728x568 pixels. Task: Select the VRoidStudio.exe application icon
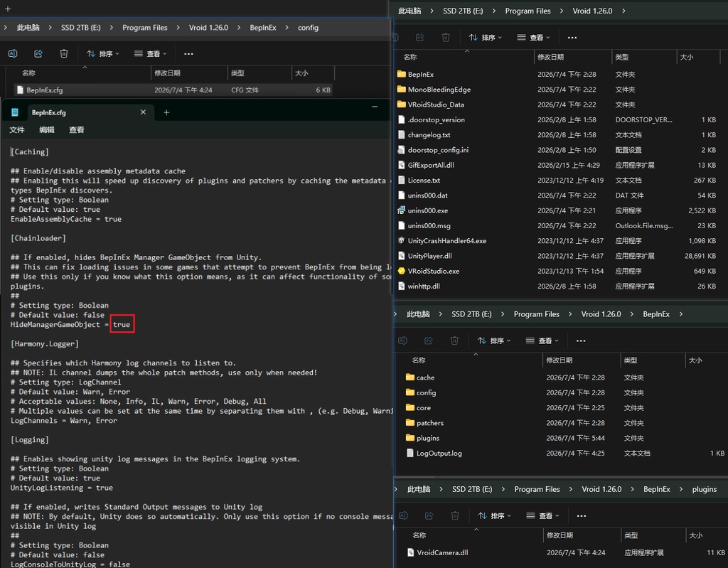402,271
